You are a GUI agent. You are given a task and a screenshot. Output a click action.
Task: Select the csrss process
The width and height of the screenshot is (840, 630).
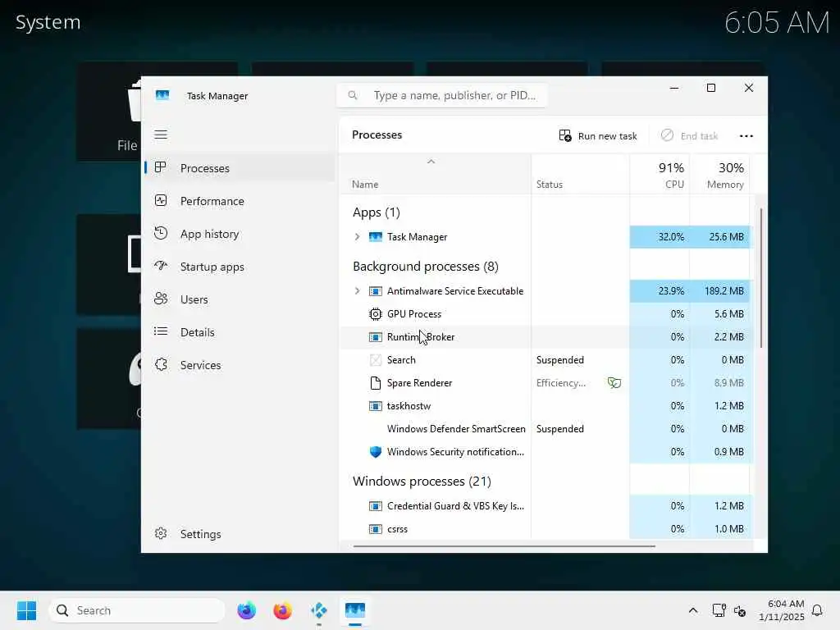(546, 529)
